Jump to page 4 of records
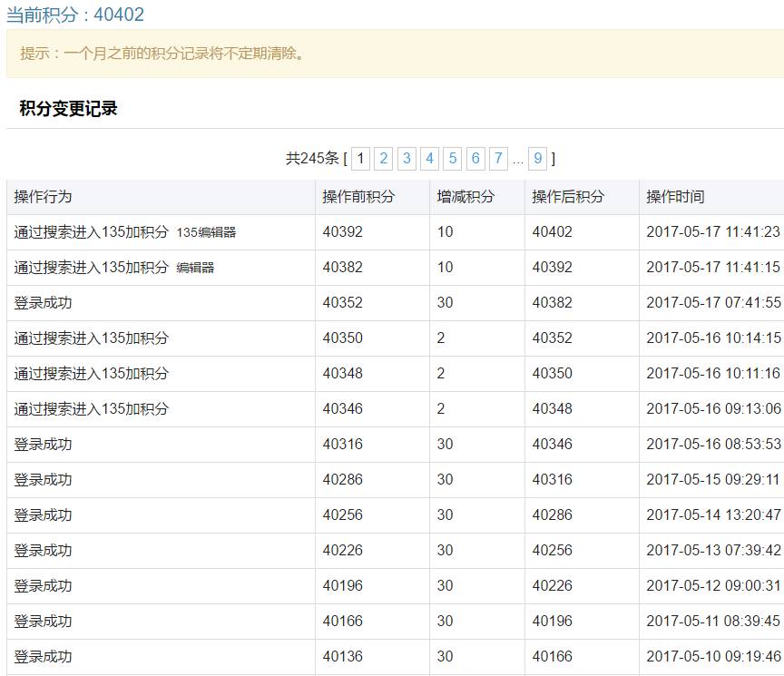This screenshot has width=784, height=676. pos(429,159)
